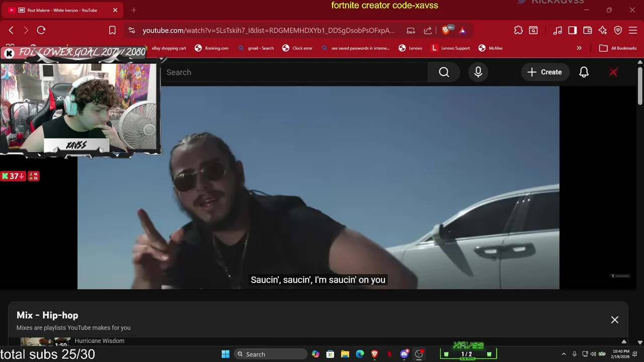Open eBay shopping cart bookmark

[169, 48]
